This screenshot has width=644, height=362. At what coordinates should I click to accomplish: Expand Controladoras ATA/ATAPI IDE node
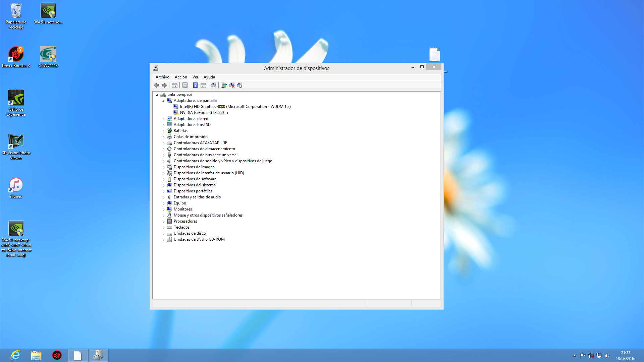click(x=163, y=143)
